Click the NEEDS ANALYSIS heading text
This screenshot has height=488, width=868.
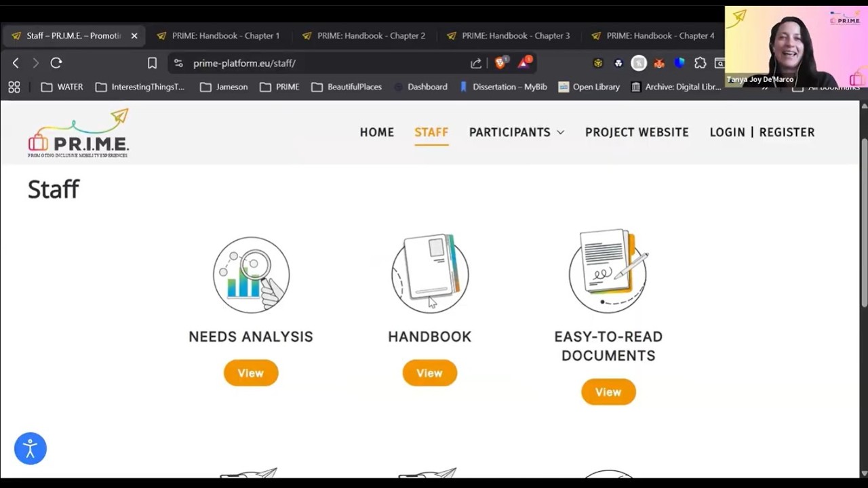251,337
